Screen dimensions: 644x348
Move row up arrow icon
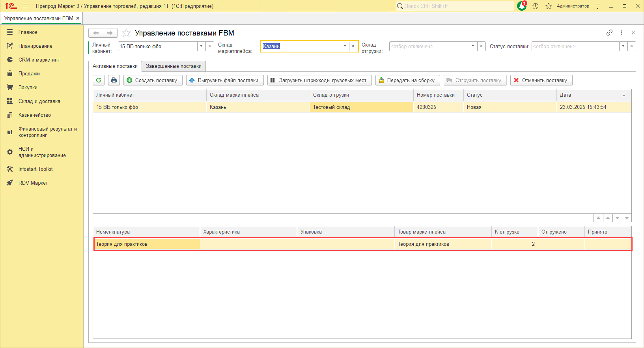point(608,218)
